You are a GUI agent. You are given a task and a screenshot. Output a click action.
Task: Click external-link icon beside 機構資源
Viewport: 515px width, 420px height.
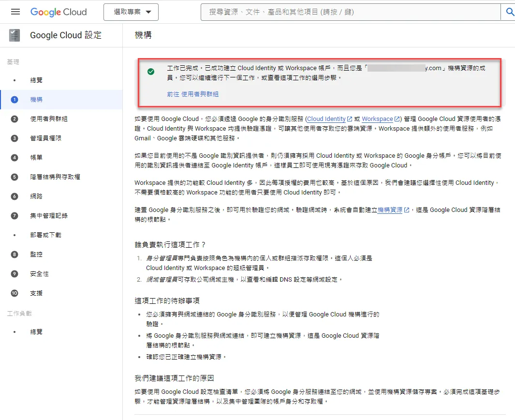pyautogui.click(x=407, y=210)
